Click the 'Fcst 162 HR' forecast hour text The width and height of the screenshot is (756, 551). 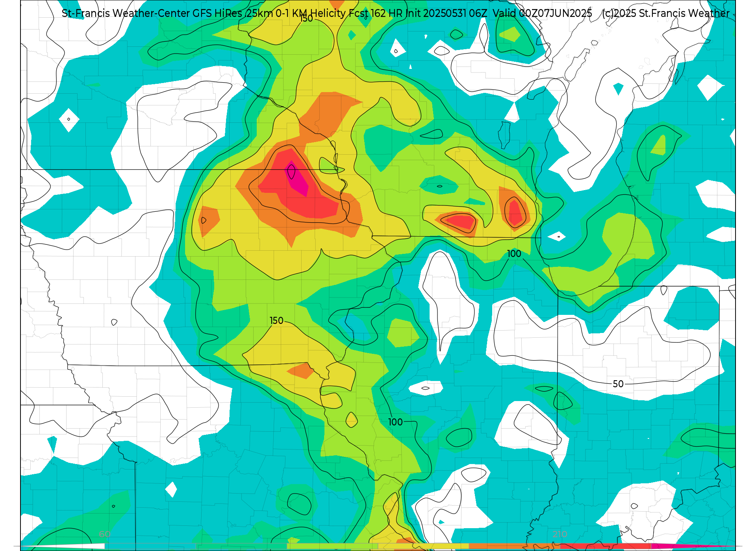376,13
